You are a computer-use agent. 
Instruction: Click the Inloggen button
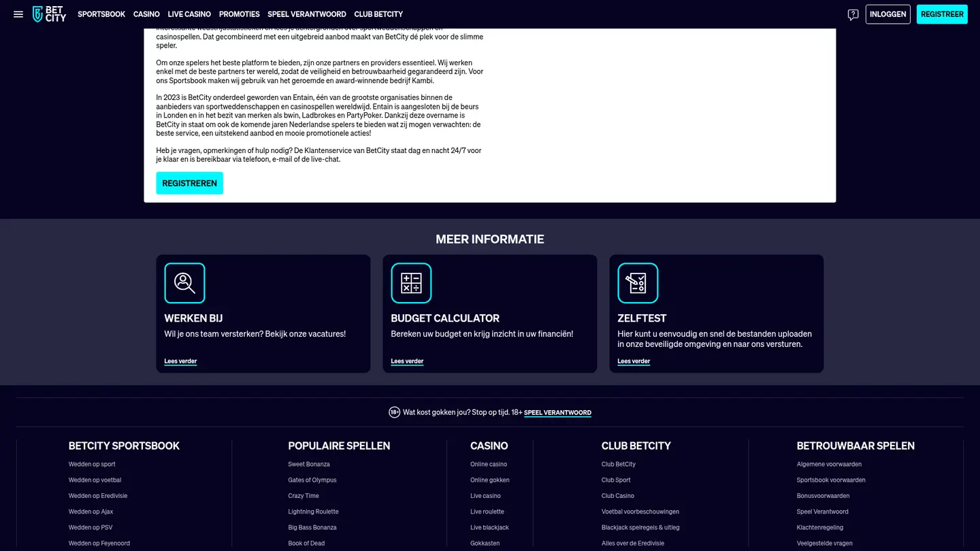click(x=888, y=14)
